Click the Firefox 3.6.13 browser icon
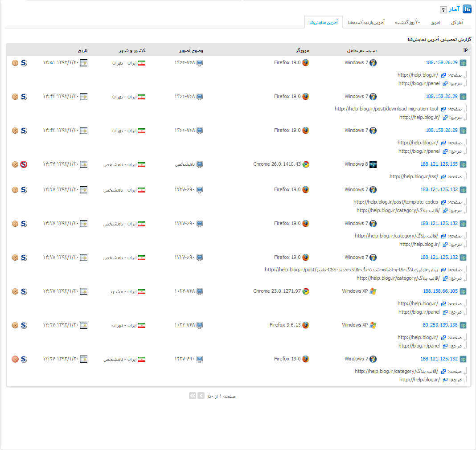This screenshot has width=476, height=450. point(306,325)
